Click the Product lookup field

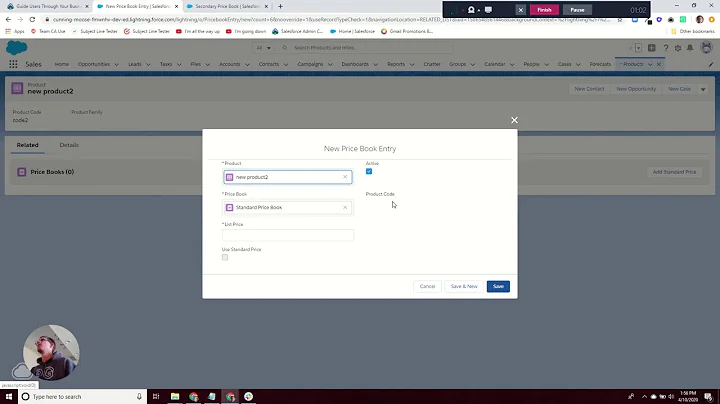point(288,177)
